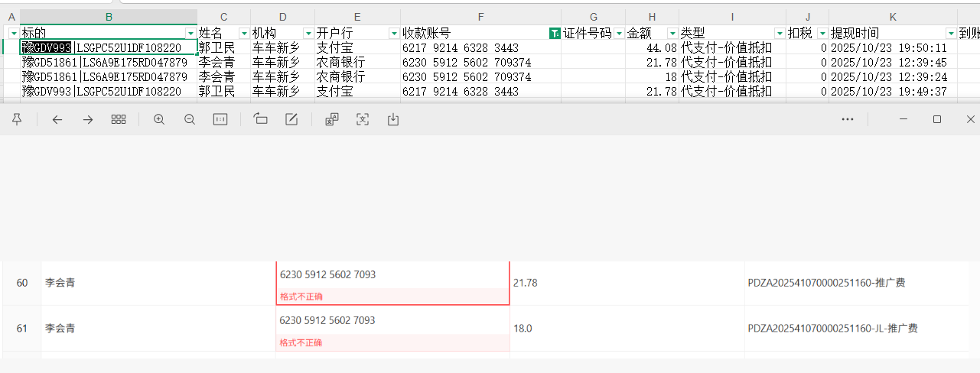Open filter dropdown for 姓名 column

[244, 33]
